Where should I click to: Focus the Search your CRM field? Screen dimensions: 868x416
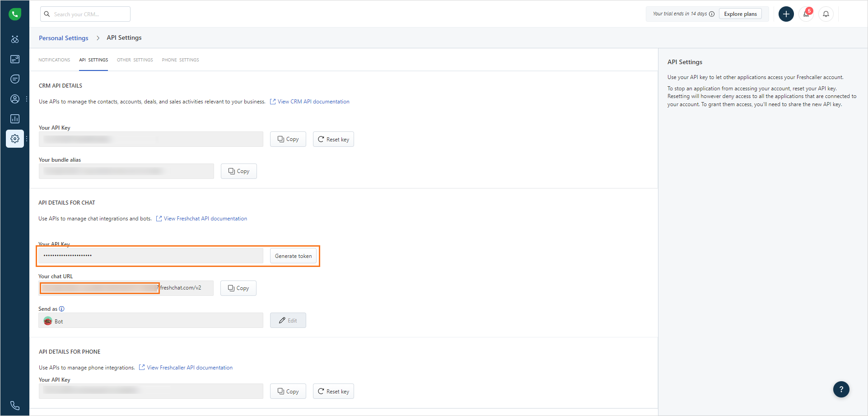[x=85, y=14]
